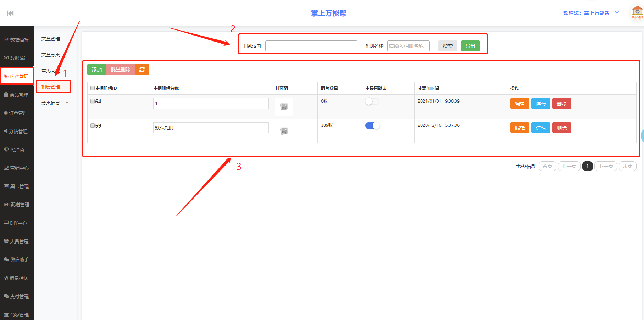644x320 pixels.
Task: Click 编辑 button for 默认相册 row
Action: tap(520, 128)
